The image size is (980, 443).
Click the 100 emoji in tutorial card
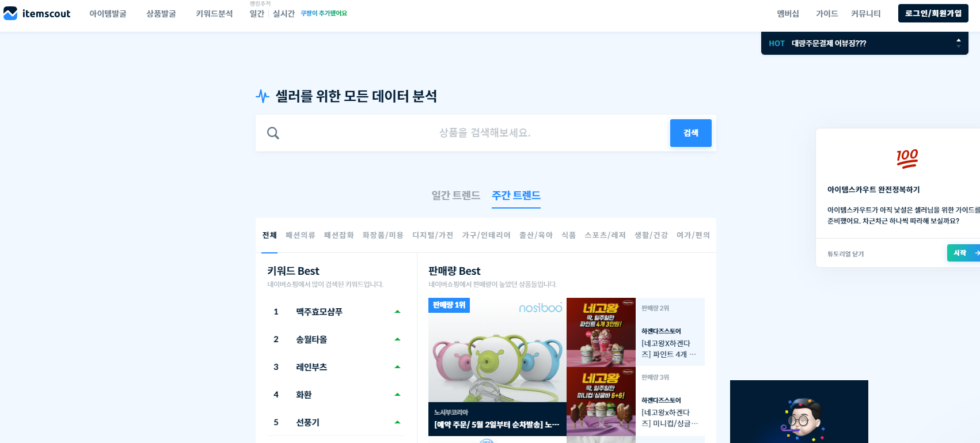(x=907, y=158)
